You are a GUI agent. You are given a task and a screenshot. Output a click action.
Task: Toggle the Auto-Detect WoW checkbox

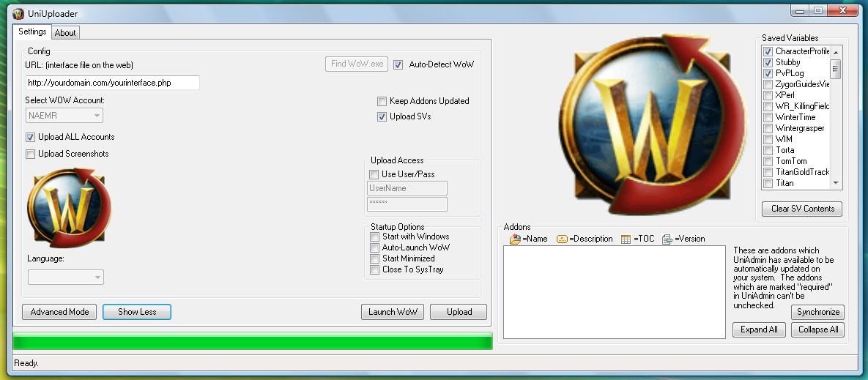(x=398, y=64)
